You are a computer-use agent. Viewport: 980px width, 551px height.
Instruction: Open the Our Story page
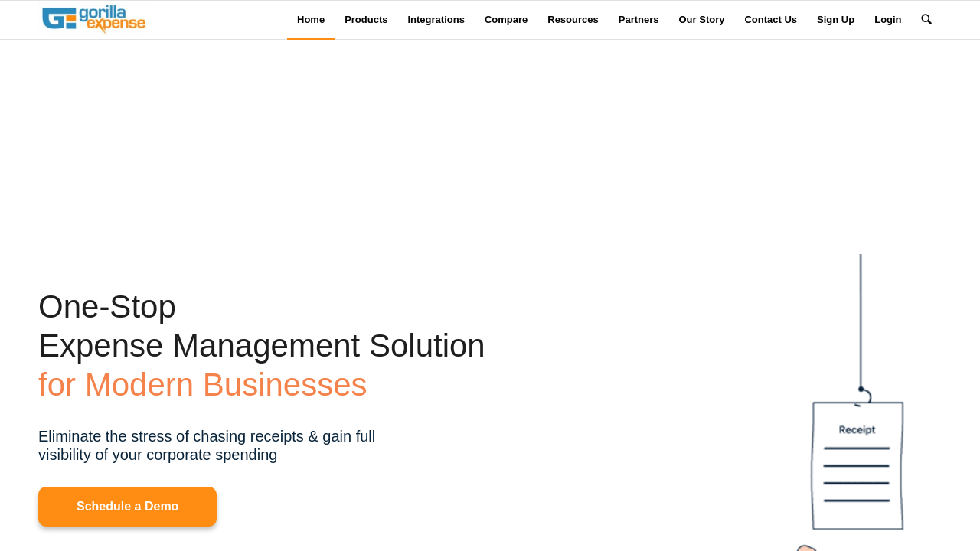coord(701,20)
